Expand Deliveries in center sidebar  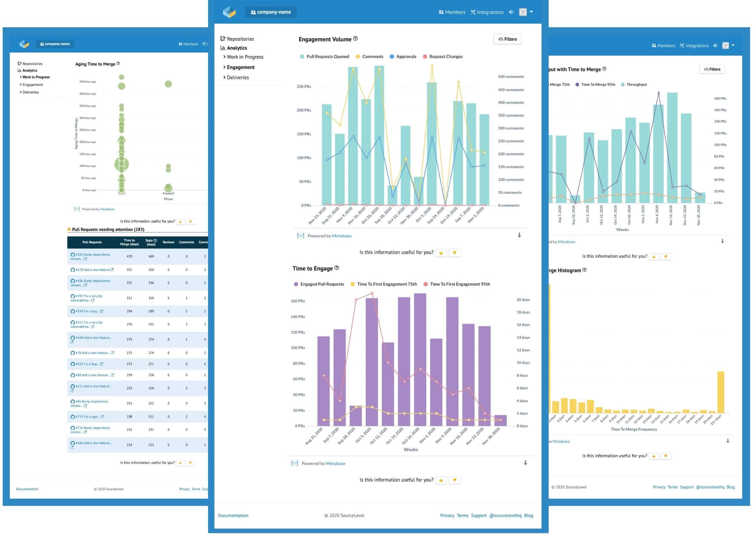point(236,77)
